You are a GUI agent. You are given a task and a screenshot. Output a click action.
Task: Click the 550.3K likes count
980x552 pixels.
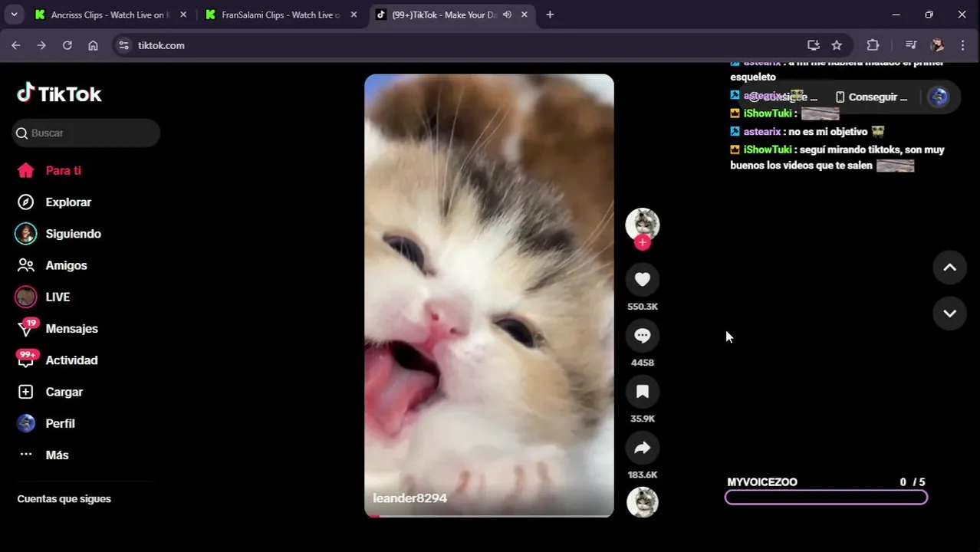click(x=643, y=307)
